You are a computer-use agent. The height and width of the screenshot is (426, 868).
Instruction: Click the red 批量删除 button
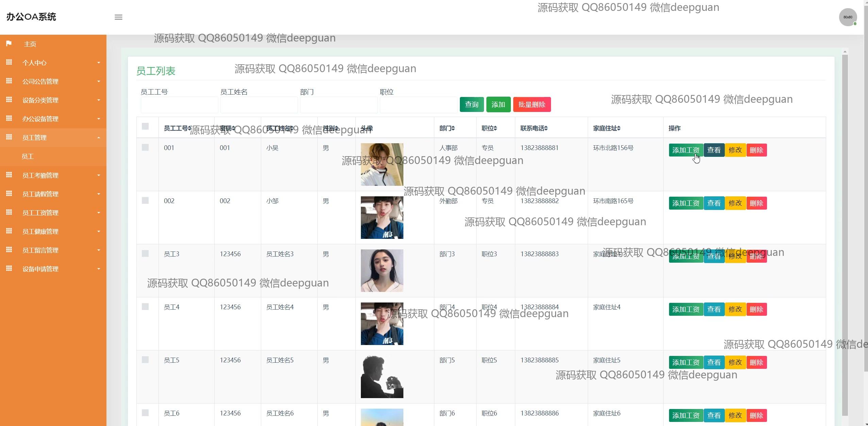click(532, 104)
